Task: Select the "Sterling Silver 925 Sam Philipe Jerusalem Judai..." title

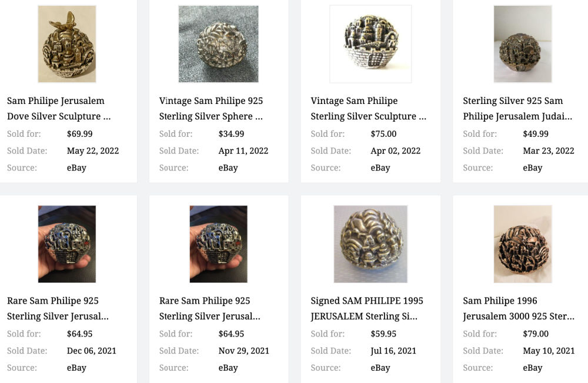Action: click(x=517, y=109)
